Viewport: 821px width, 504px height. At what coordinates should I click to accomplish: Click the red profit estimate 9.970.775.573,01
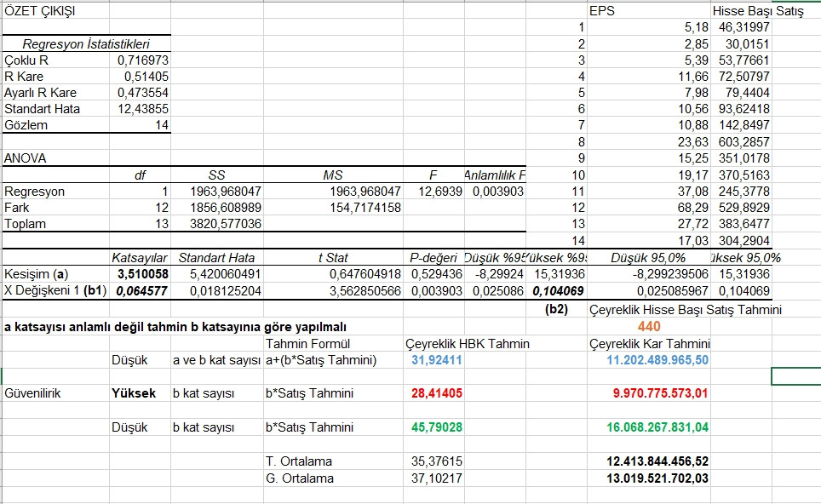[661, 393]
